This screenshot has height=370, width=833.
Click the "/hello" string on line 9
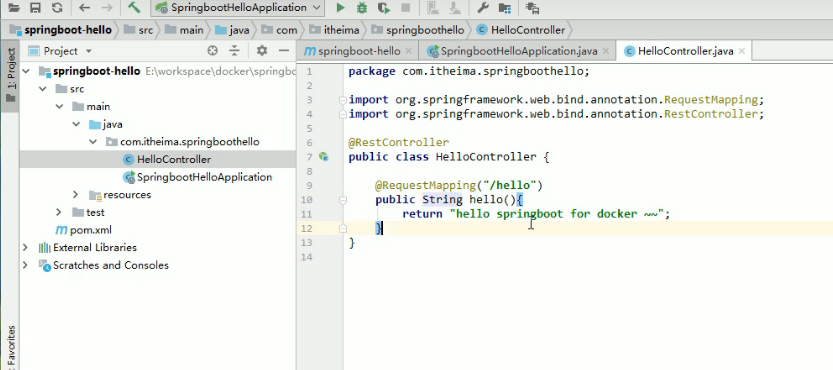509,186
